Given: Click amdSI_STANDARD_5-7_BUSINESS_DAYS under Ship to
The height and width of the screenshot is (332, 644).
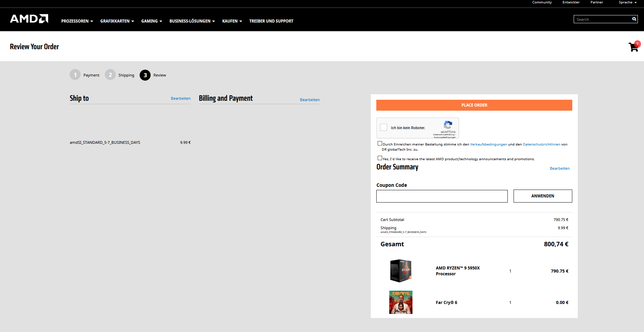Looking at the screenshot, I should 105,142.
